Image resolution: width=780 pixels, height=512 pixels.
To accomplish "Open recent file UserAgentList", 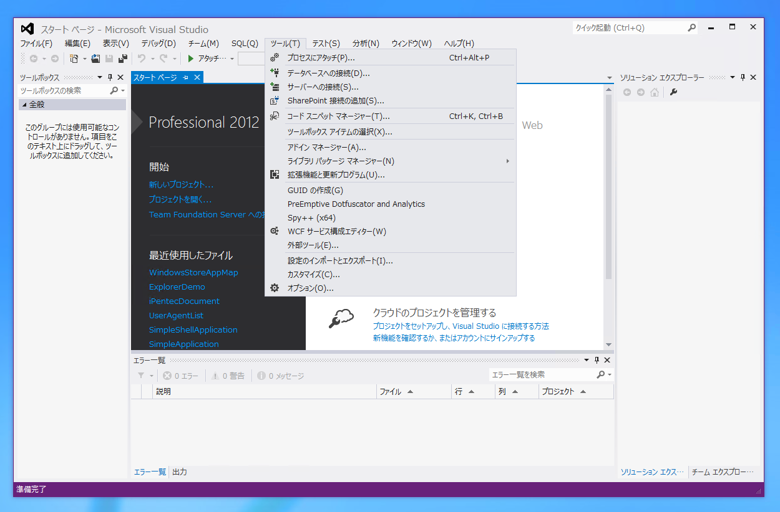I will pyautogui.click(x=176, y=315).
